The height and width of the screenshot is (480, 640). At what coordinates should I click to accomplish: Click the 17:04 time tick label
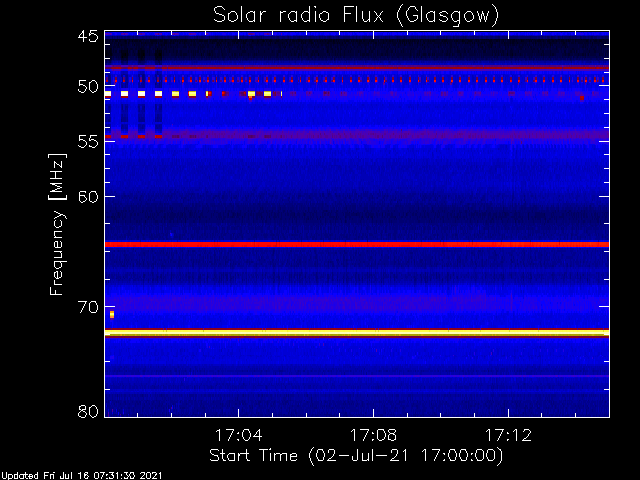(x=238, y=435)
